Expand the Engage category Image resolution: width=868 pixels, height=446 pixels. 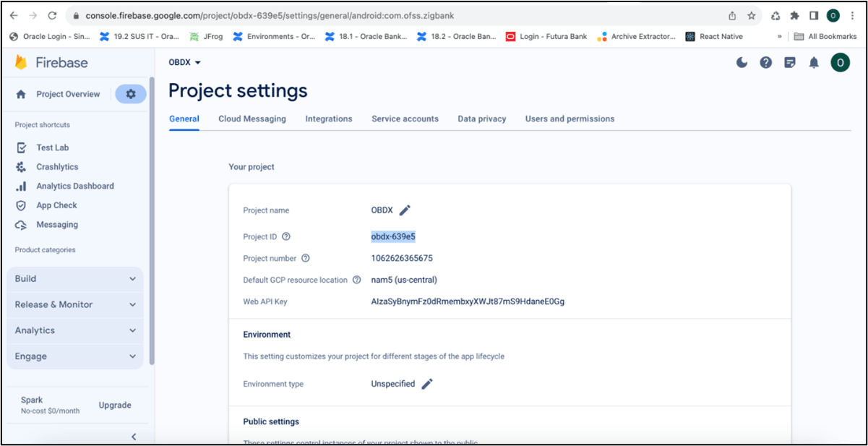pos(75,356)
